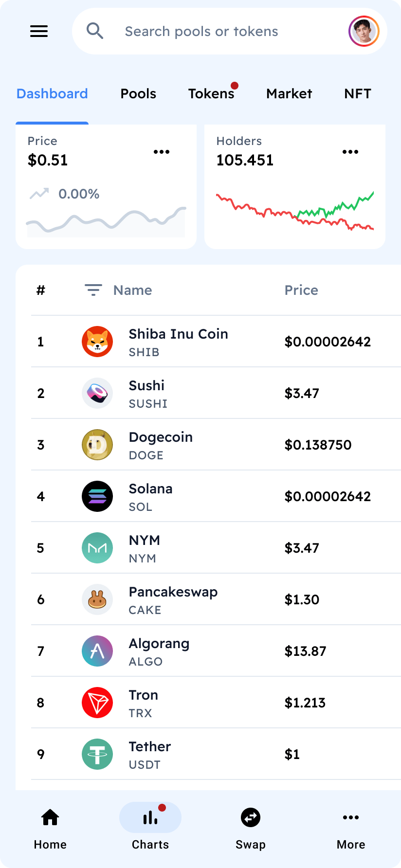Switch to the Tokens tab

(211, 93)
